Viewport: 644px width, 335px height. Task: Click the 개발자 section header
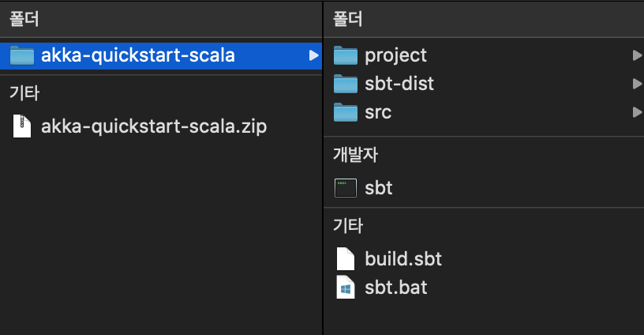354,155
